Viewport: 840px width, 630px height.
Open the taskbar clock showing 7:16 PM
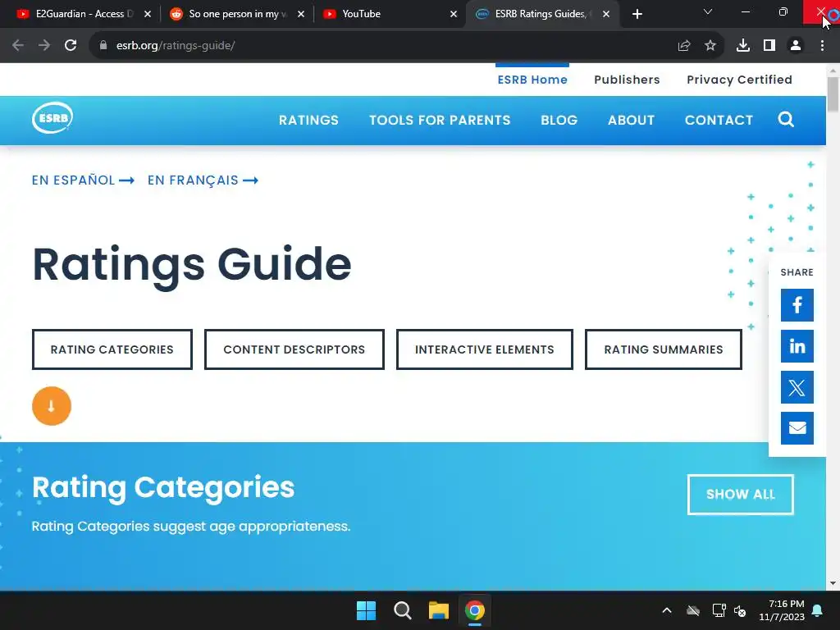[x=782, y=610]
